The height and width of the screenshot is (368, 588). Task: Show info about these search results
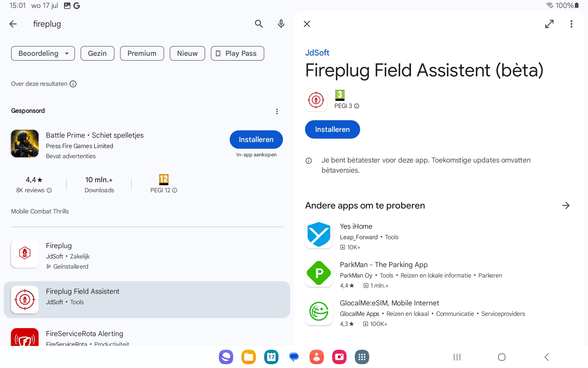(73, 84)
